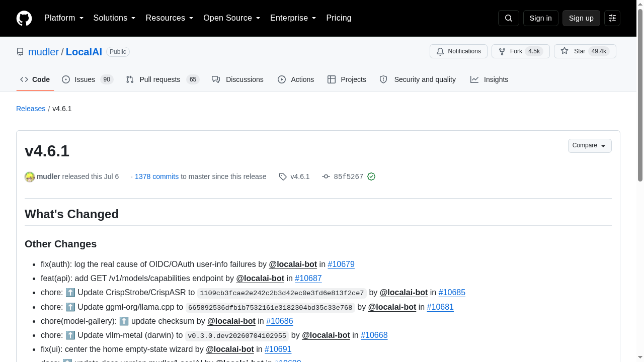Expand the Enterprise menu

(293, 18)
